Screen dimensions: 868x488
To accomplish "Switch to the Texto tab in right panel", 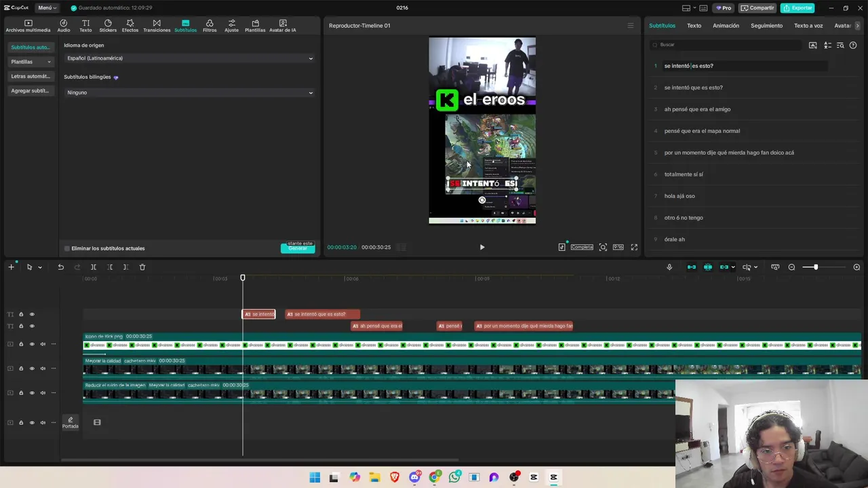I will [694, 26].
